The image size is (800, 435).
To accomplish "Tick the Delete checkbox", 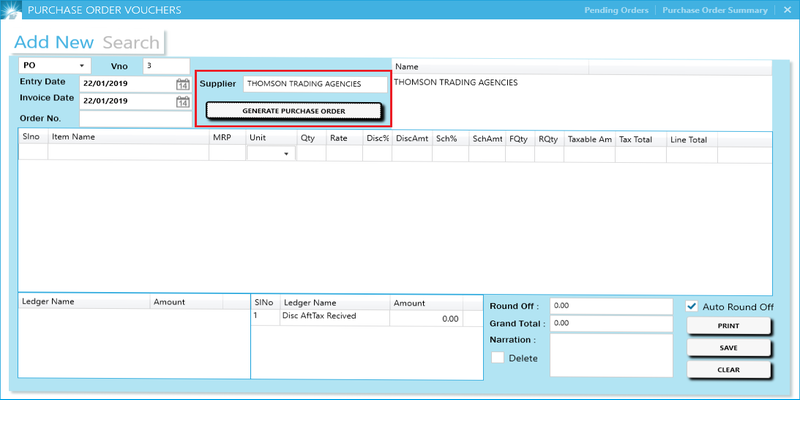I will [497, 357].
